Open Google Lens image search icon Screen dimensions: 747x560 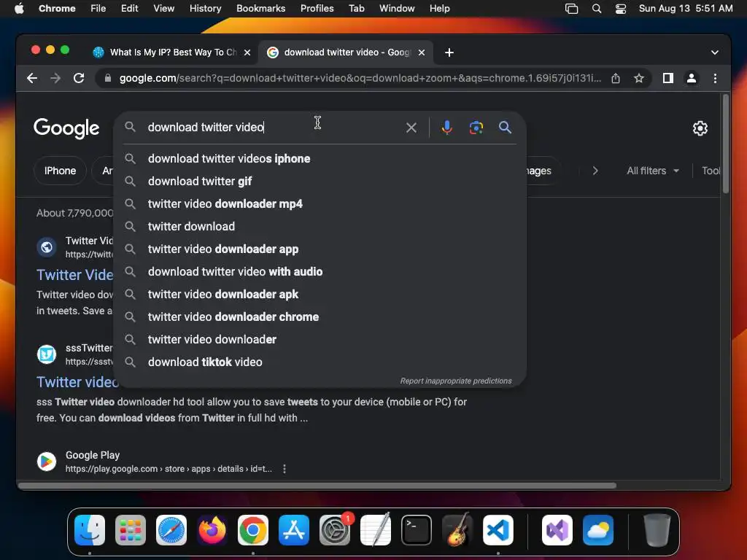pos(476,128)
